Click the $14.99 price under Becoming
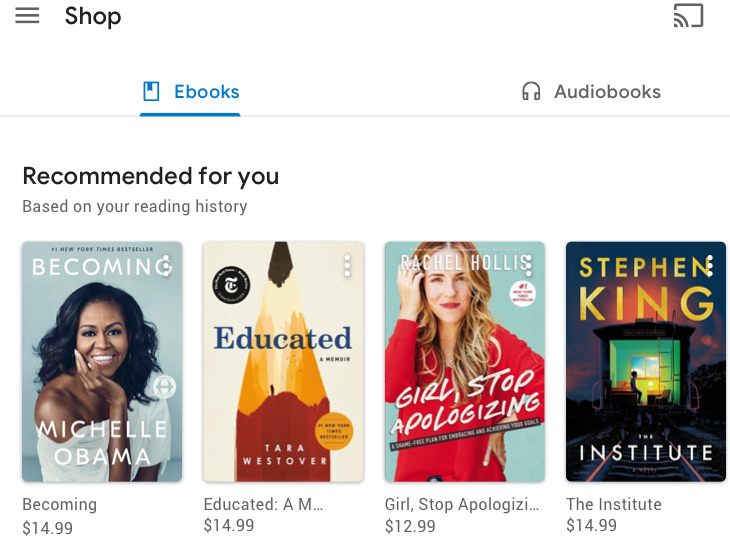 click(x=48, y=527)
